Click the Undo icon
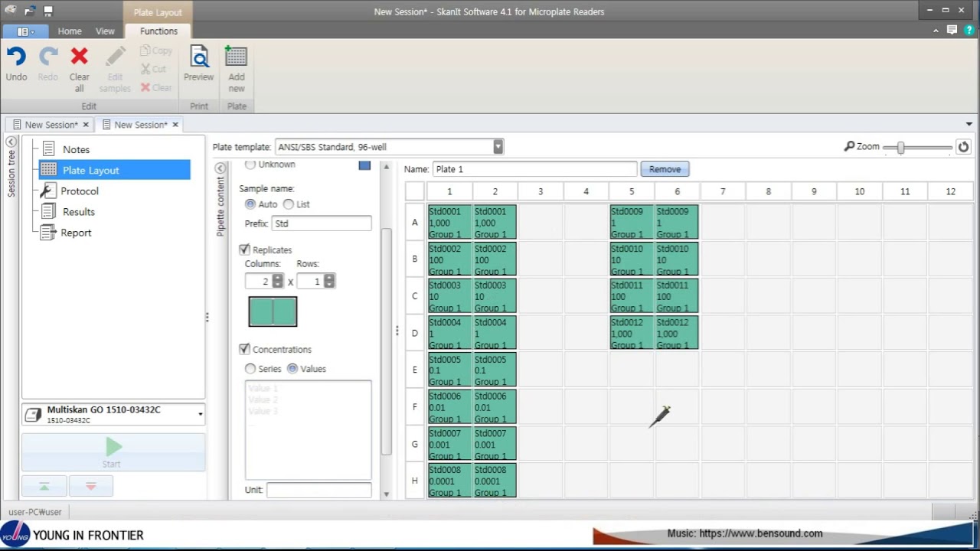Screen dimensions: 980x551 [x=16, y=56]
